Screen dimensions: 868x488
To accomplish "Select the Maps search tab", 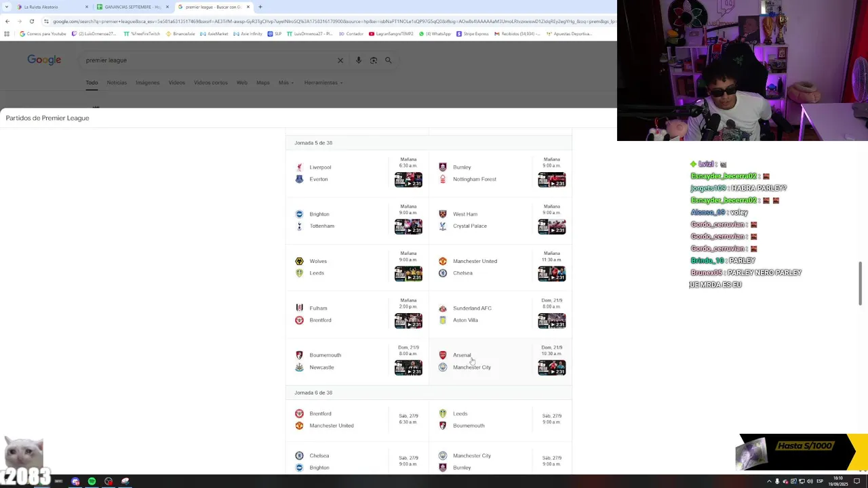I will pyautogui.click(x=262, y=83).
